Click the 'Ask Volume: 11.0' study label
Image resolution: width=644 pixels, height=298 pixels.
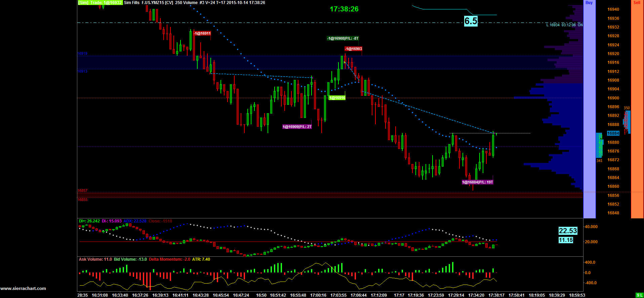[95, 259]
